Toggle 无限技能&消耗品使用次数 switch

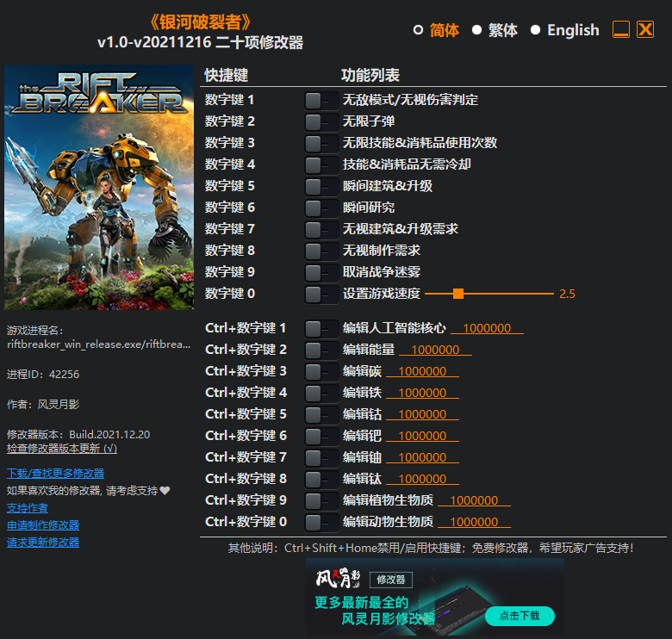321,144
